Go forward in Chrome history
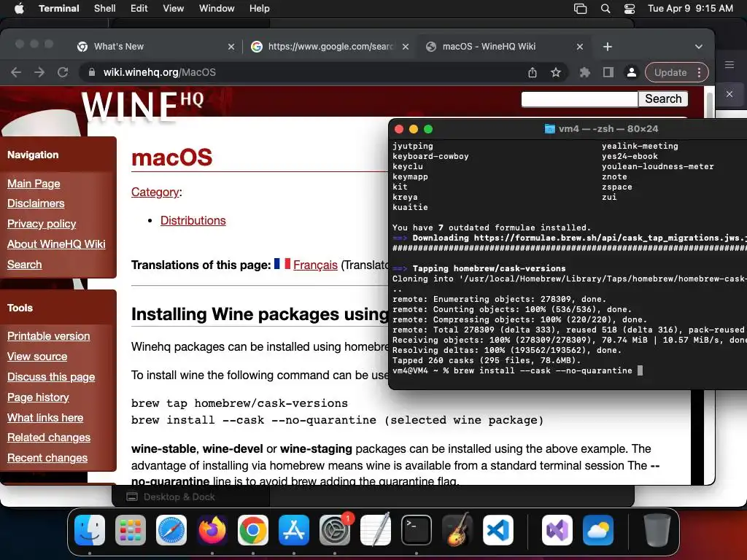Viewport: 747px width, 560px height. (39, 72)
